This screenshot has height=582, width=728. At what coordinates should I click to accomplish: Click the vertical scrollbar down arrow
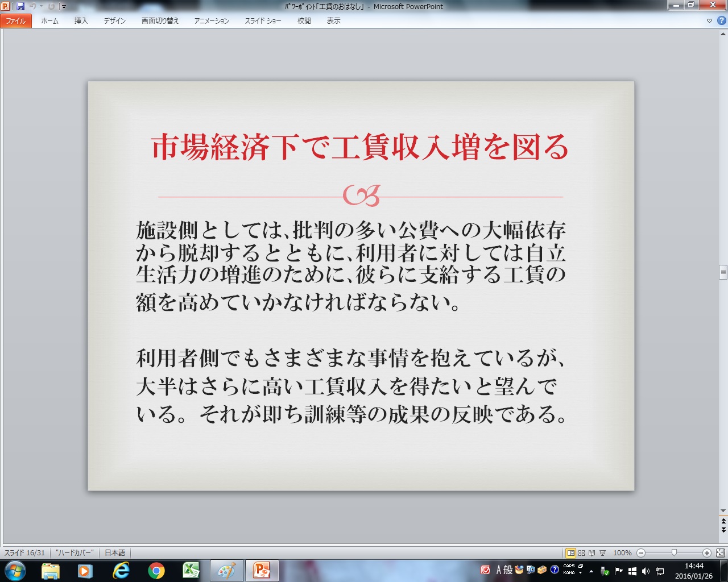(x=723, y=510)
